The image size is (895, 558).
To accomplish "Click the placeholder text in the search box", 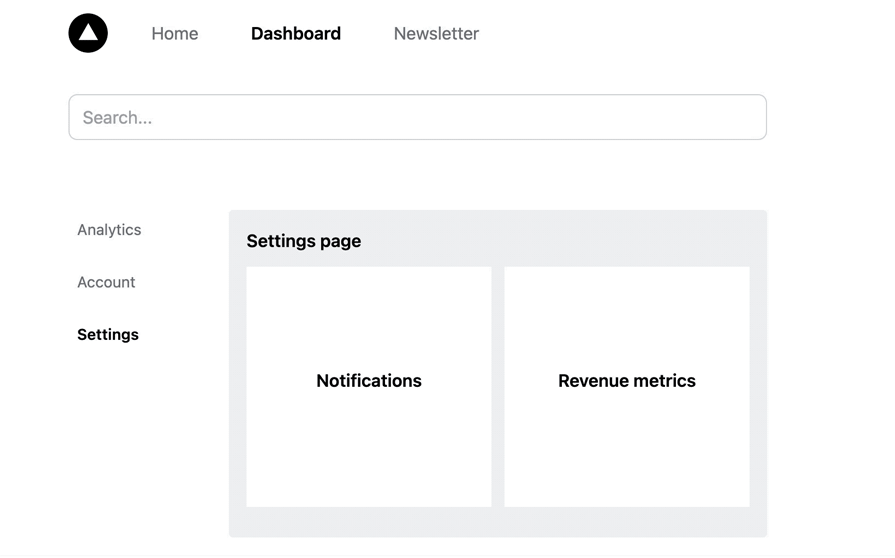I will coord(117,118).
